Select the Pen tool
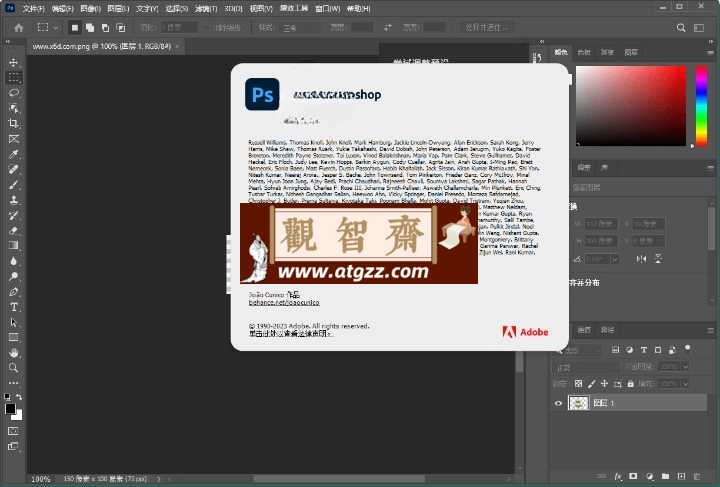Screen dimensions: 720x487 (x=13, y=291)
